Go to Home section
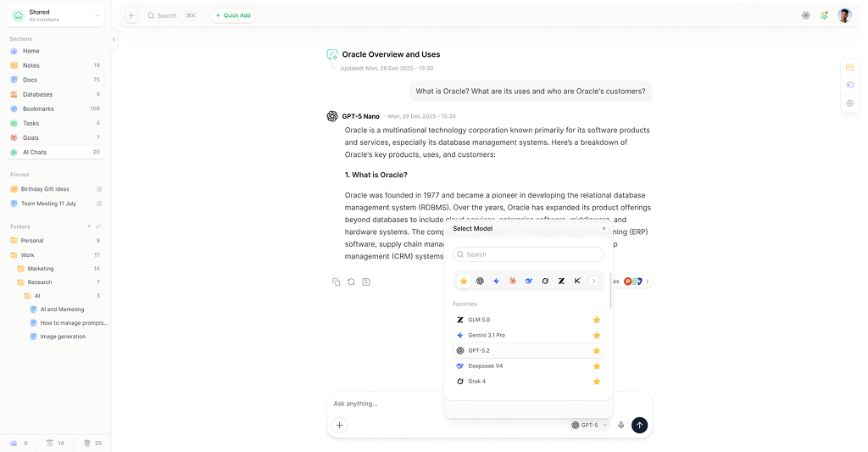Screen dimensions: 868x452 click(x=55, y=51)
